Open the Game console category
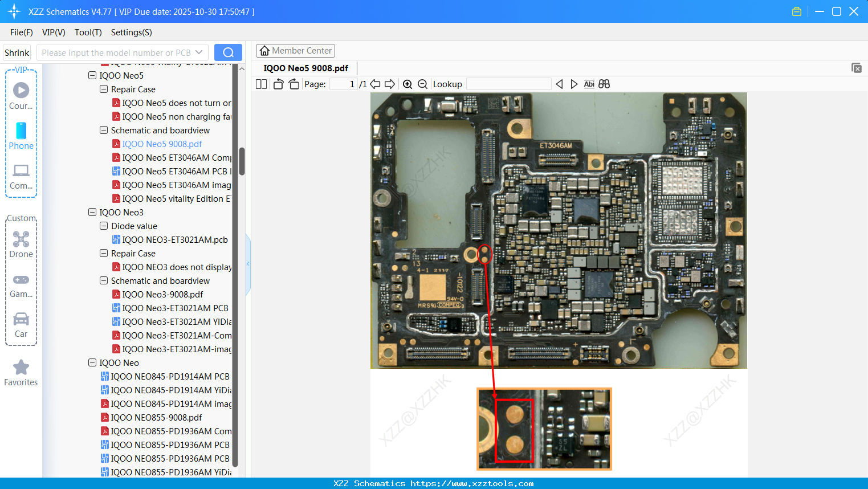The image size is (868, 489). tap(21, 285)
